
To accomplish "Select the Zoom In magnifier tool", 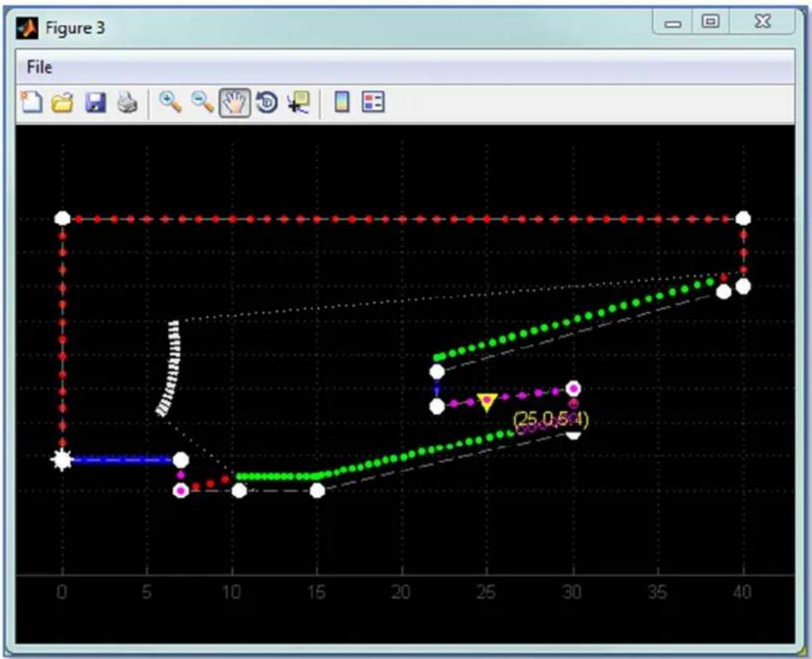I will click(x=170, y=102).
